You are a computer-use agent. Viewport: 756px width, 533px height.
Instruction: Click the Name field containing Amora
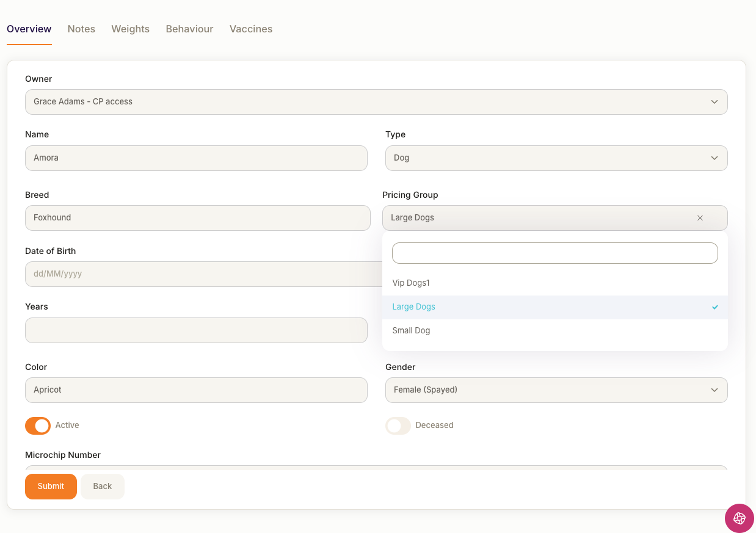(x=196, y=158)
